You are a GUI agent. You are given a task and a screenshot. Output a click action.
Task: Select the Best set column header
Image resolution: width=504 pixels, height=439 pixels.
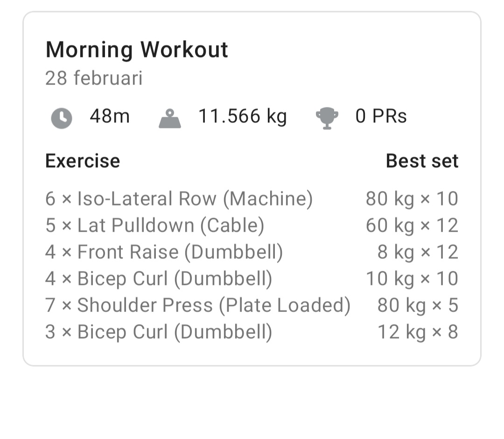(422, 161)
